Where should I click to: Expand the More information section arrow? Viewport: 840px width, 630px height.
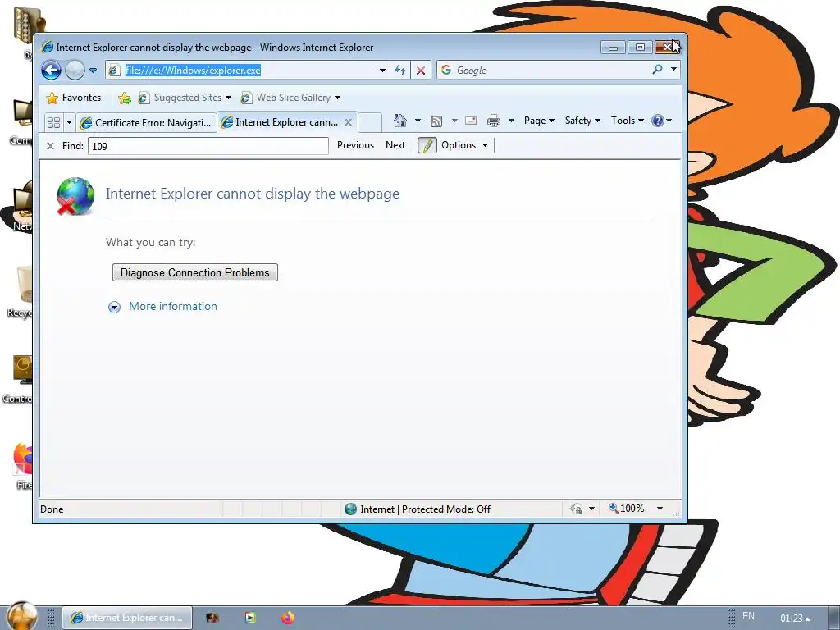(114, 307)
